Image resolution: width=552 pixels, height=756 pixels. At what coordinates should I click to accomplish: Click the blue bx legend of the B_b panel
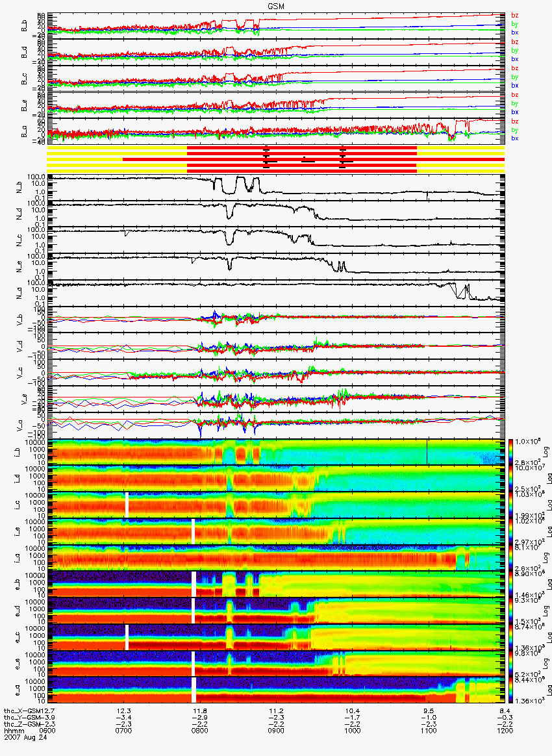(515, 32)
